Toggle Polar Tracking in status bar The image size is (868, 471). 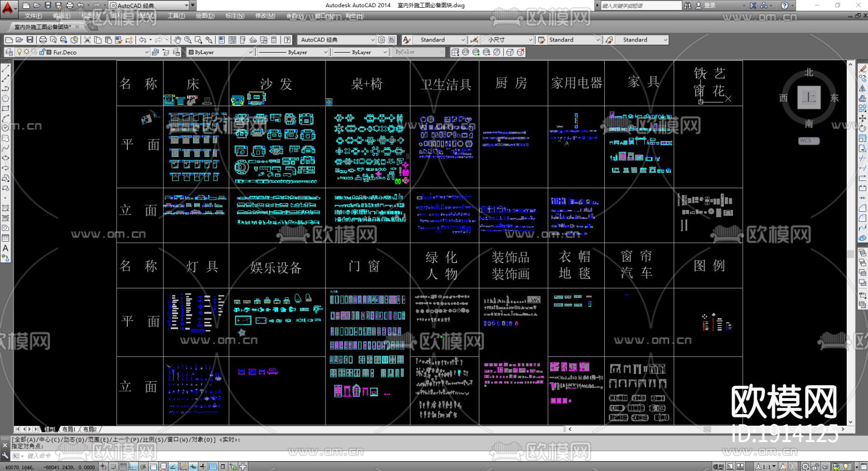point(143,466)
